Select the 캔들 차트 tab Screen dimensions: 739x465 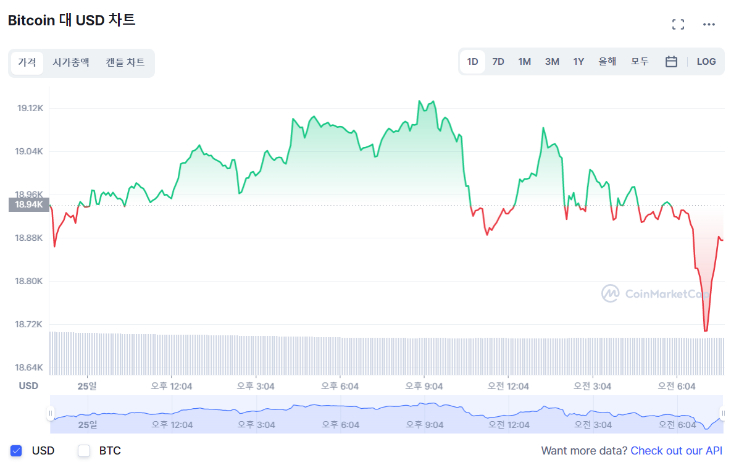click(125, 62)
